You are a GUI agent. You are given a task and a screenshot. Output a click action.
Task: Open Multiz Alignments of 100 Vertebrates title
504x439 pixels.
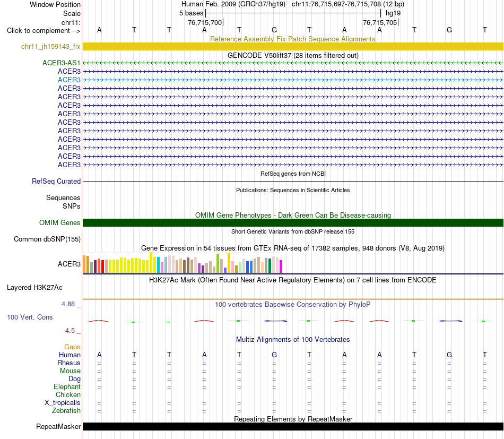pos(293,339)
